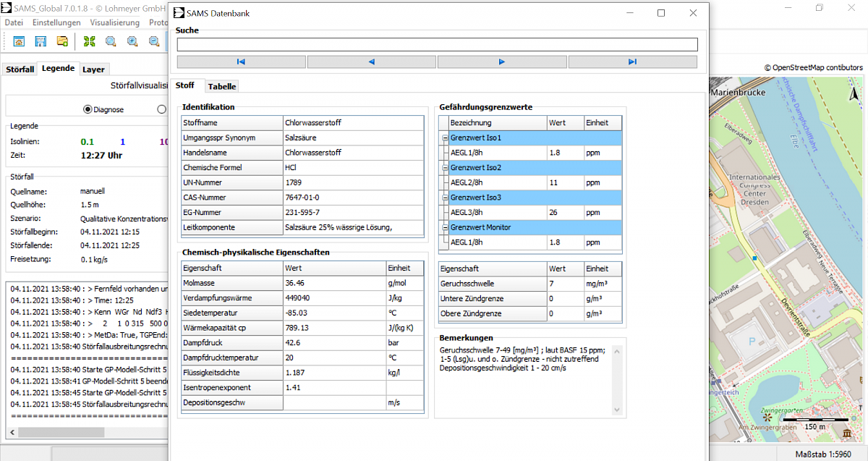Collapse the Grenzwert Iso1 group
This screenshot has height=461, width=868.
pyautogui.click(x=445, y=138)
